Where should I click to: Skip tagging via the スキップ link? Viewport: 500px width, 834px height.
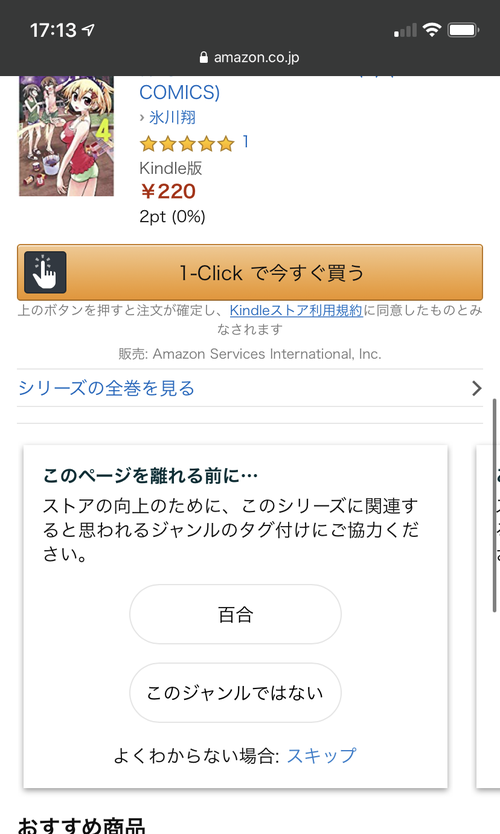[x=321, y=755]
